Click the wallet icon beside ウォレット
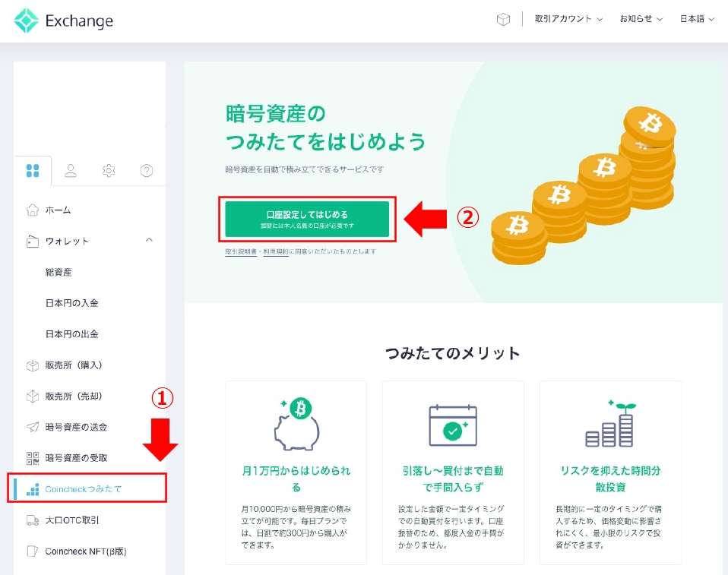 pos(33,242)
